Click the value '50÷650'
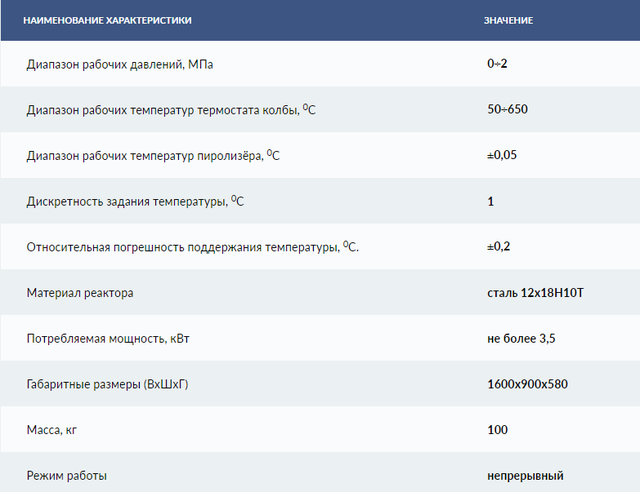The width and height of the screenshot is (640, 492). 507,109
